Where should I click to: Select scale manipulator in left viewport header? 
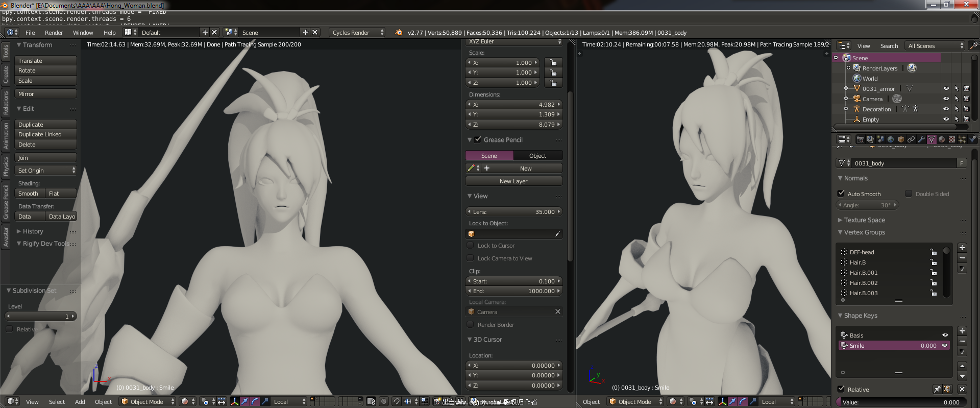tap(265, 401)
